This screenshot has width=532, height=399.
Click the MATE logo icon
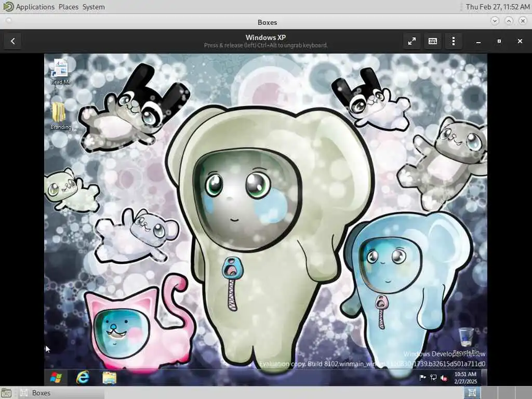point(8,6)
